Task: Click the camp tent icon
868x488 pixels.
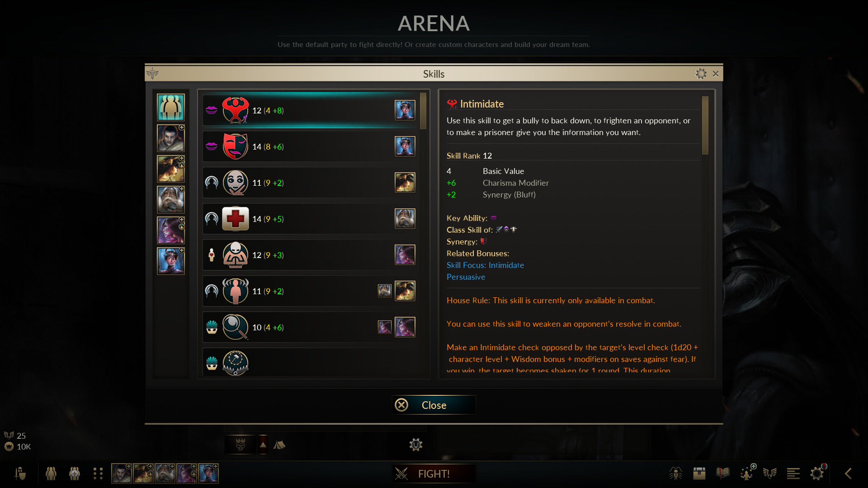Action: point(279,445)
